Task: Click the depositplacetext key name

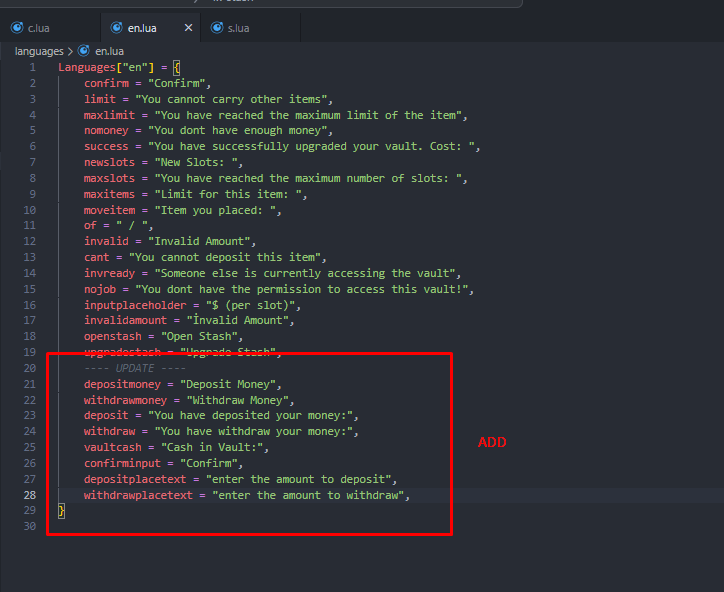Action: (135, 479)
